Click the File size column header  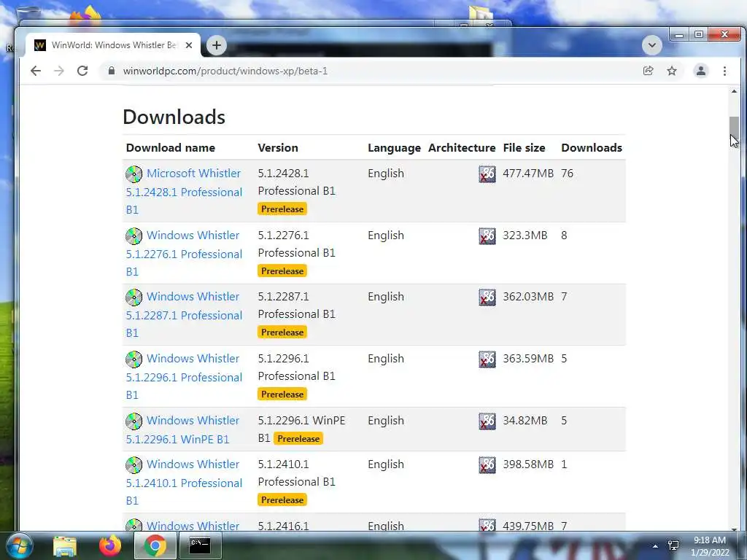[x=524, y=147]
